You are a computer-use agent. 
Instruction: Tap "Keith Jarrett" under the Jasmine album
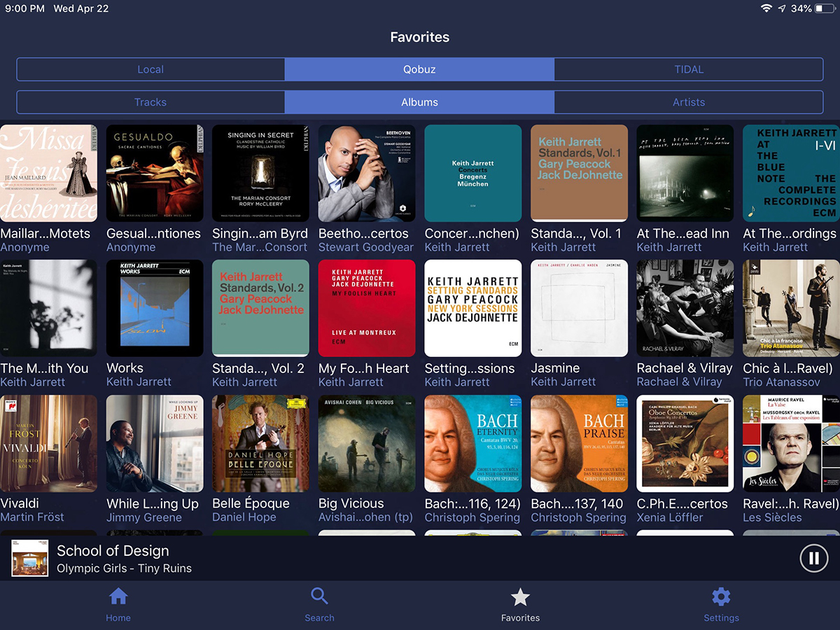click(563, 382)
